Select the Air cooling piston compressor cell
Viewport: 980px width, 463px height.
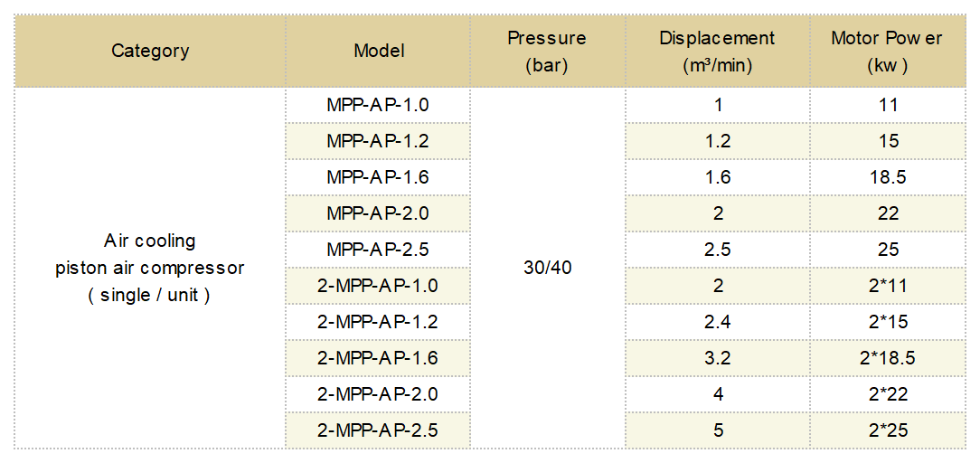[150, 268]
